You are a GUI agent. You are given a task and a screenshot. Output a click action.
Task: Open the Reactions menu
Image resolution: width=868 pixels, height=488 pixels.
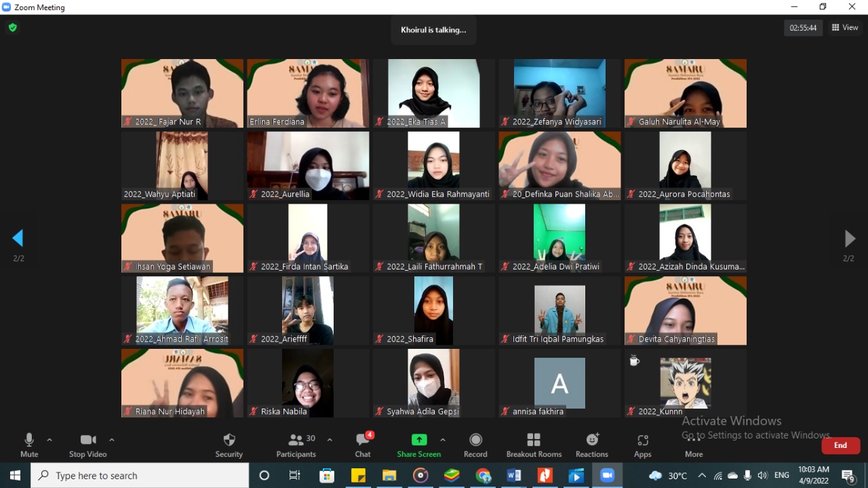(592, 445)
